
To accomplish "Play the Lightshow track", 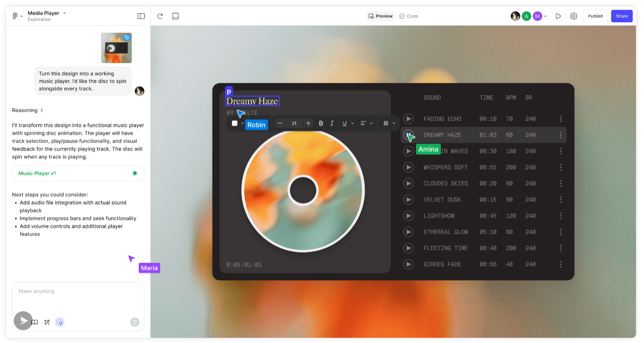I will [408, 216].
